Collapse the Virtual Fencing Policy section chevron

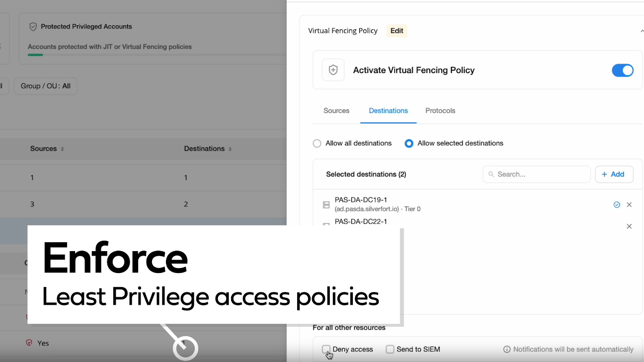click(x=641, y=31)
